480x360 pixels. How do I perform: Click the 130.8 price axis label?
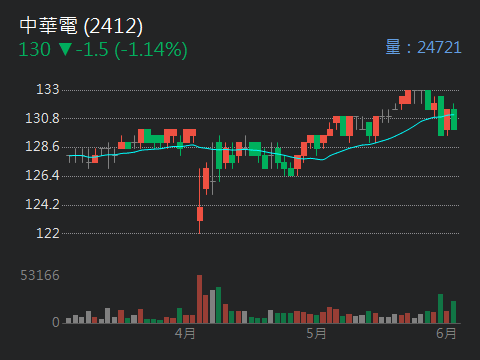(x=42, y=118)
